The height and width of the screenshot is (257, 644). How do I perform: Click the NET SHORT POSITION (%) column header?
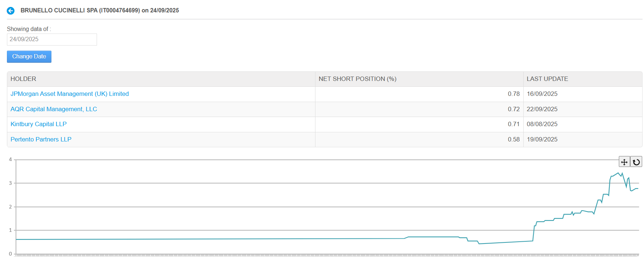(357, 79)
